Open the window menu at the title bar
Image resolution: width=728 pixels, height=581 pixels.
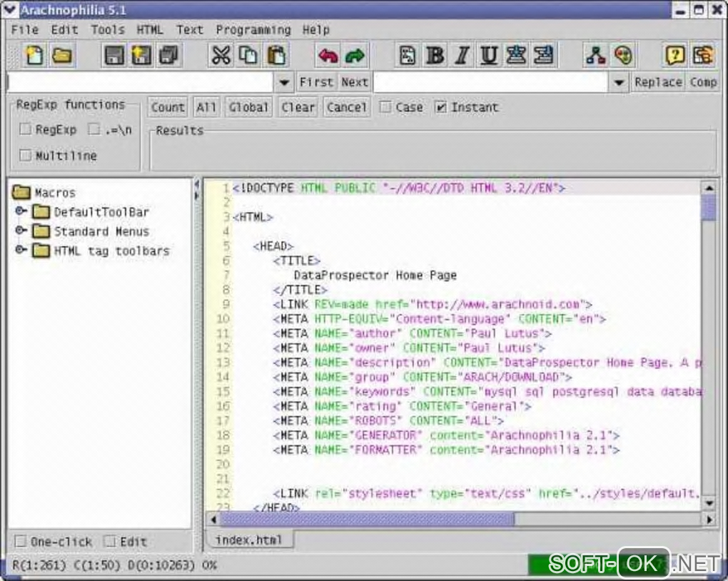[9, 9]
